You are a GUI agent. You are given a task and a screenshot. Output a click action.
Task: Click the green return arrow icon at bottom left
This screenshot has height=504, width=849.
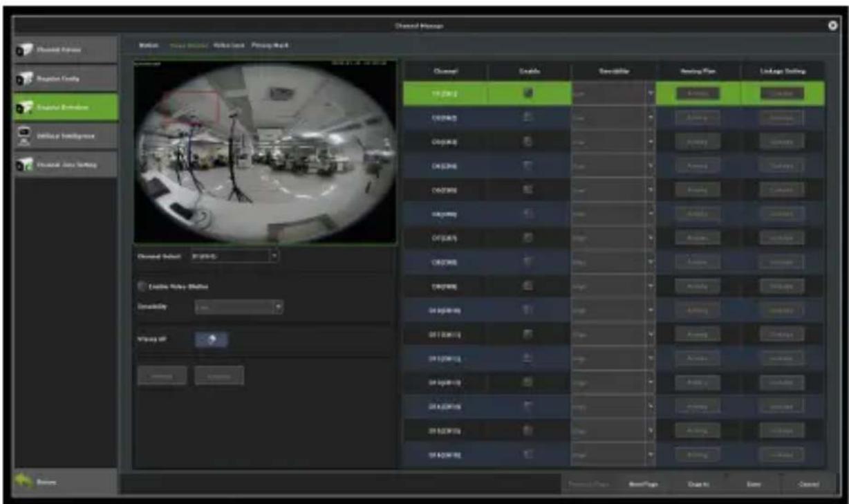26,481
